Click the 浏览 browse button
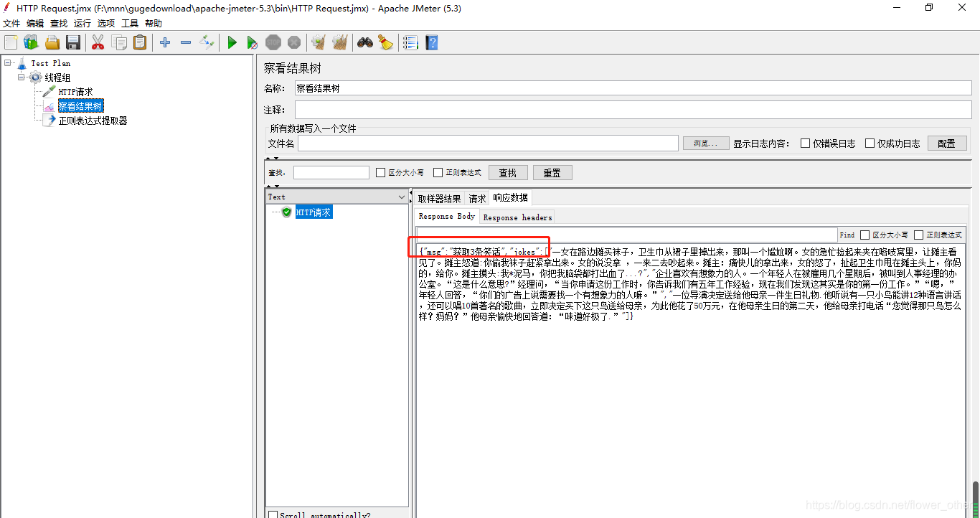This screenshot has height=518, width=980. click(706, 143)
